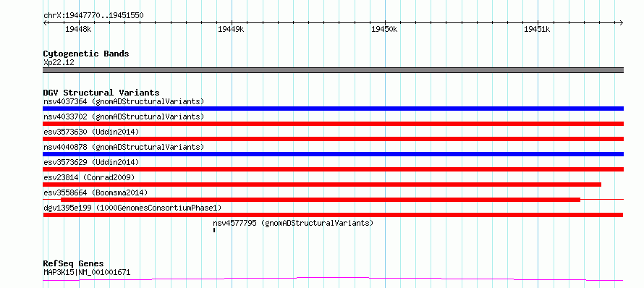The width and height of the screenshot is (644, 288).
Task: Click the Xp22.12 band label
Action: tap(59, 63)
